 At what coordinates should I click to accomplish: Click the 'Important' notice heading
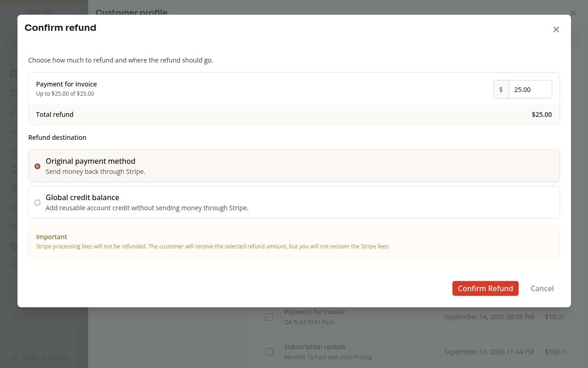pyautogui.click(x=51, y=236)
